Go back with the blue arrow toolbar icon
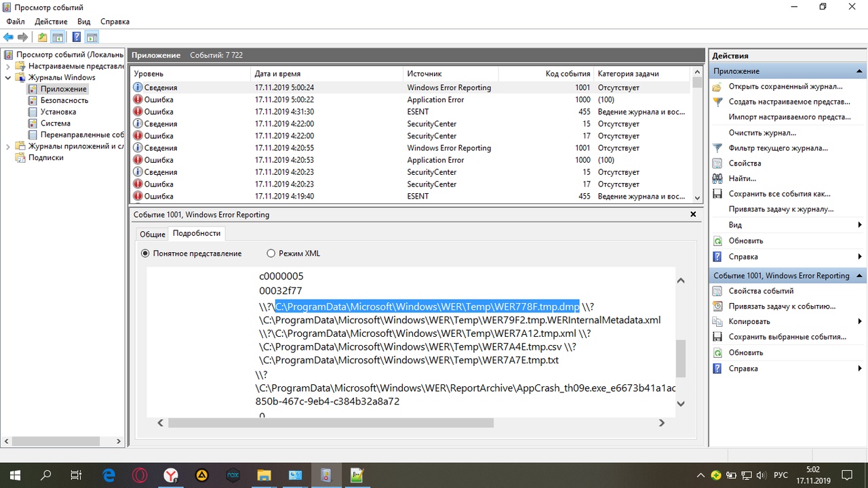This screenshot has height=488, width=868. 9,37
